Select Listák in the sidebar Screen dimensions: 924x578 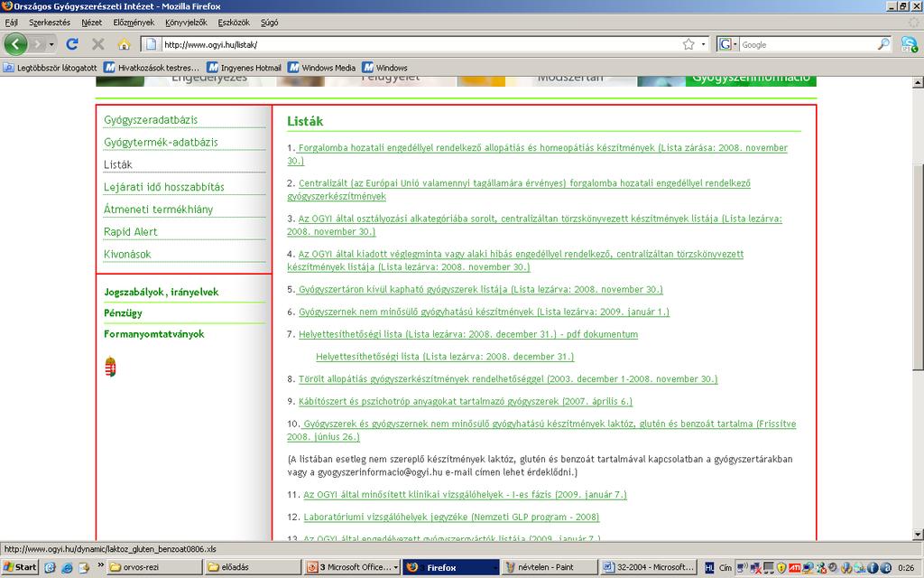[x=118, y=164]
